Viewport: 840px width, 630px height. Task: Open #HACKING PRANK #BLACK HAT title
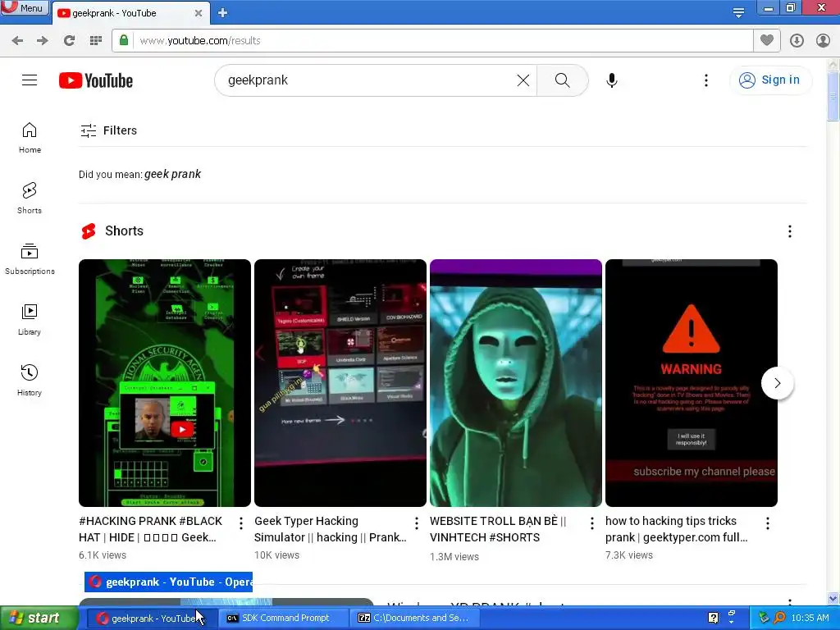click(151, 529)
